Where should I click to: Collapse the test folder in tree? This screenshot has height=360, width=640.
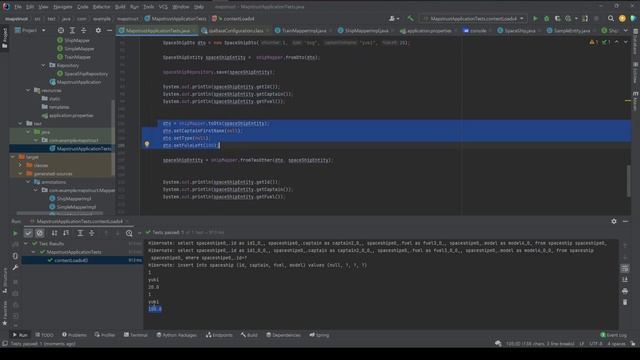click(x=20, y=123)
